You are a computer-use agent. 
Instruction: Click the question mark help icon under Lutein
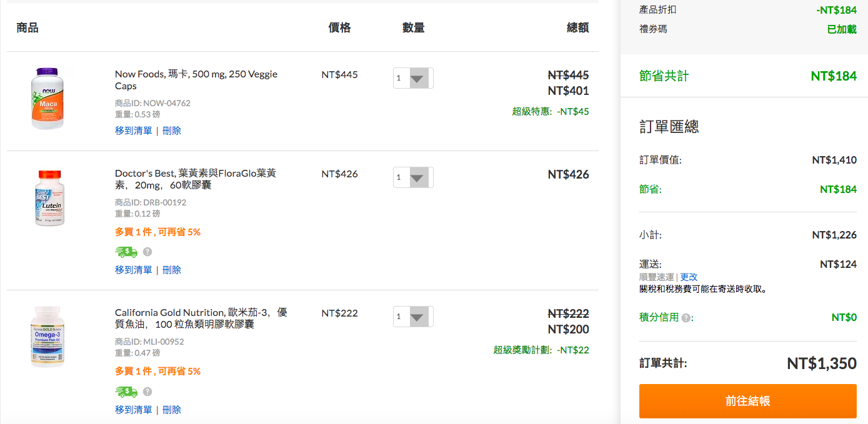tap(147, 252)
